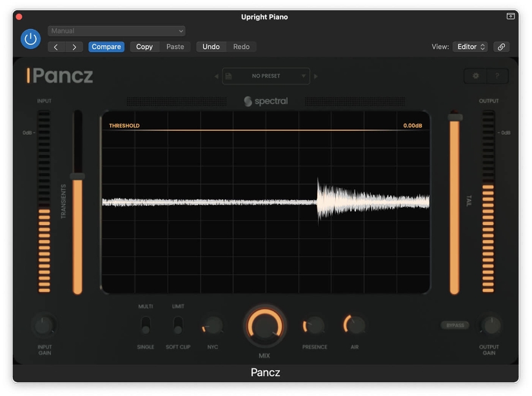The width and height of the screenshot is (532, 396).
Task: Click the Undo button
Action: [211, 47]
